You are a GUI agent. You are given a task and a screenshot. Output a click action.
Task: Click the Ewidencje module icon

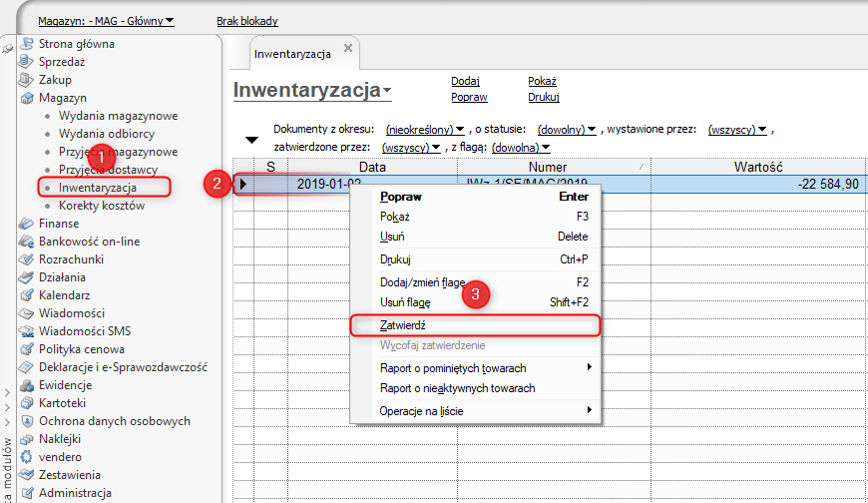[x=27, y=385]
